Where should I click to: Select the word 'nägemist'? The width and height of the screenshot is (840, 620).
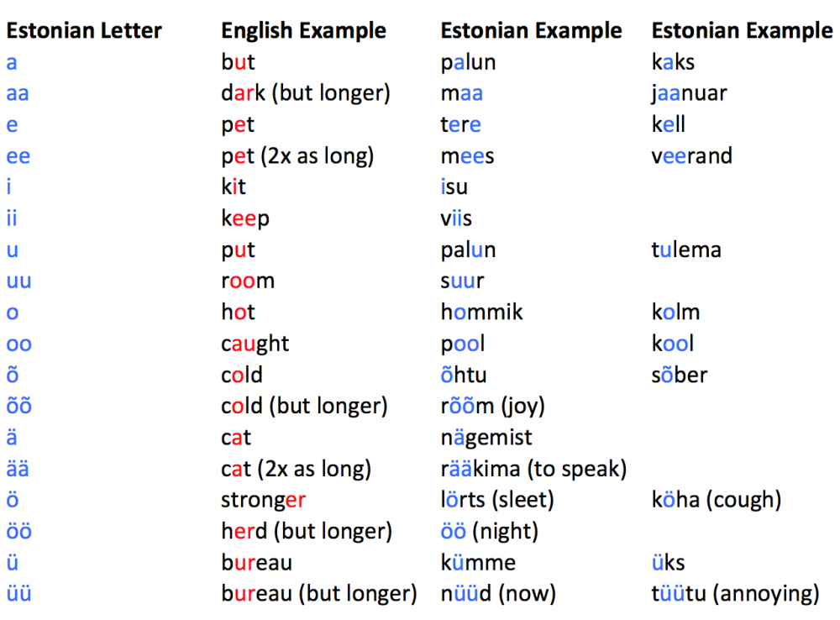click(486, 438)
